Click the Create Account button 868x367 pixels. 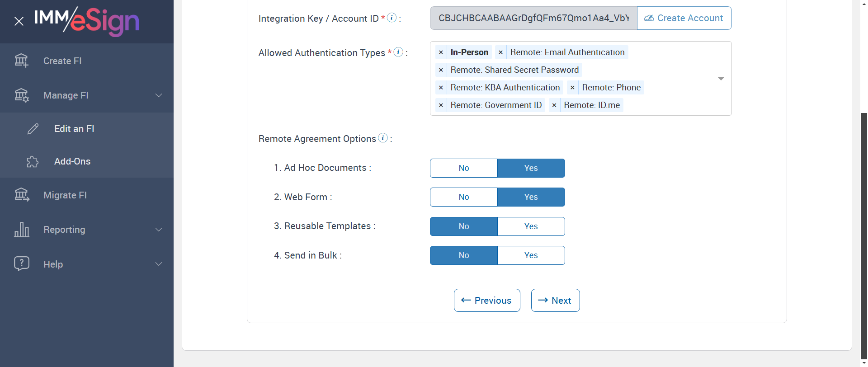point(684,18)
